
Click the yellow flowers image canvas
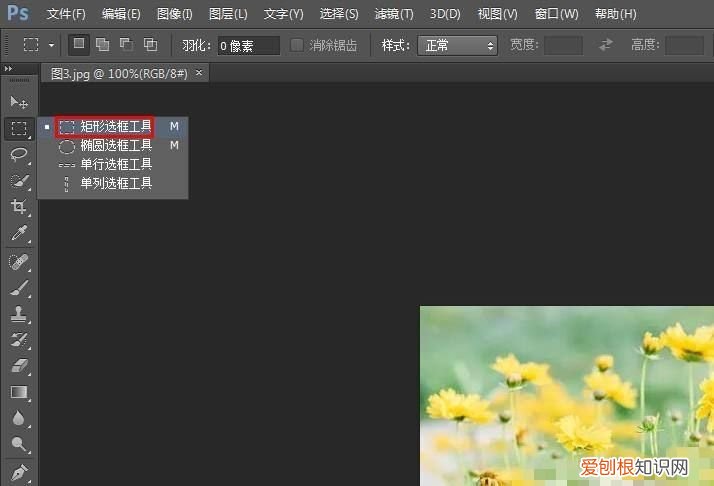(567, 396)
